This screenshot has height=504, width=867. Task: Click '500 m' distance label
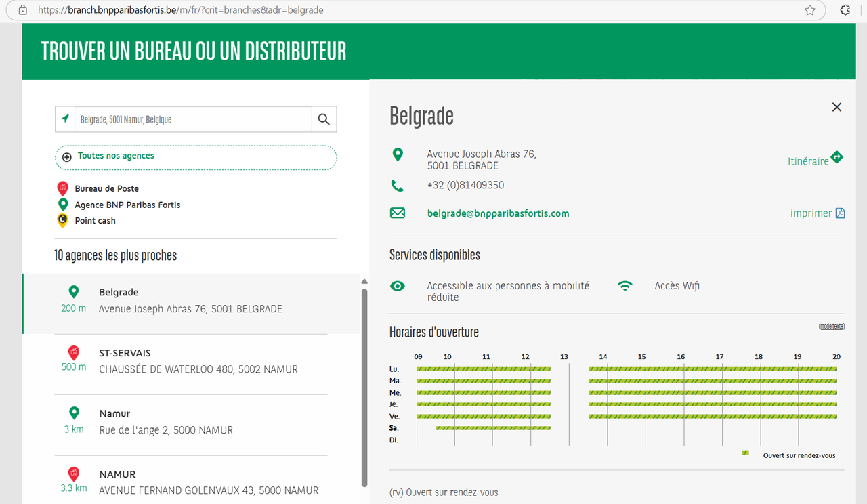[74, 367]
